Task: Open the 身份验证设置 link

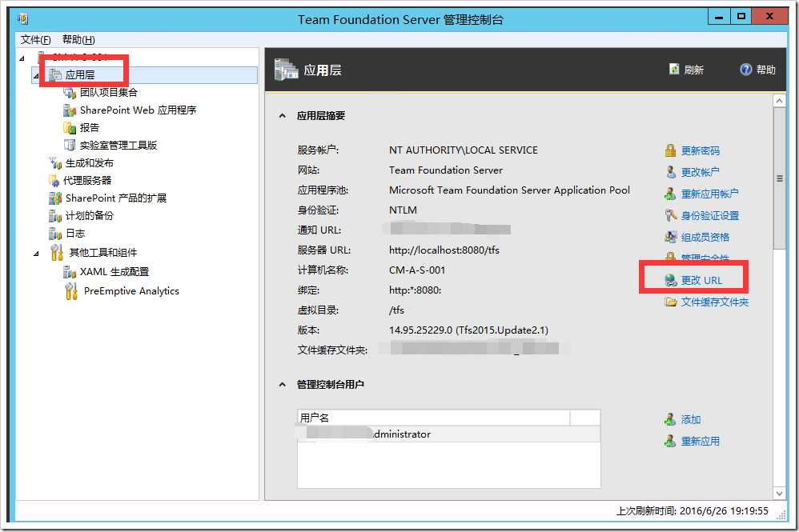Action: [x=710, y=216]
